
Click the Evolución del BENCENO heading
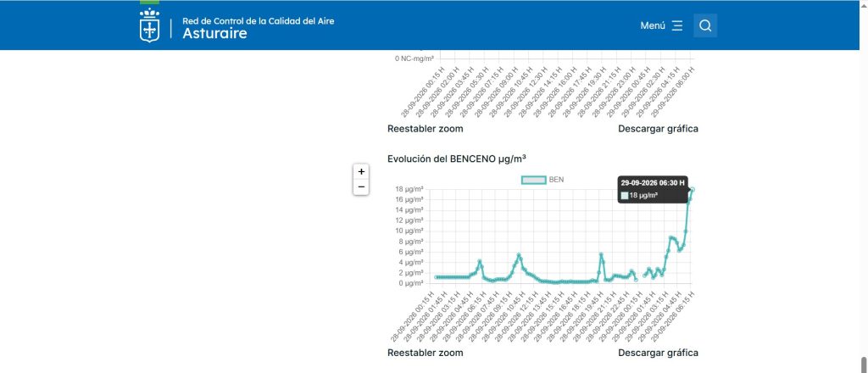pos(457,159)
